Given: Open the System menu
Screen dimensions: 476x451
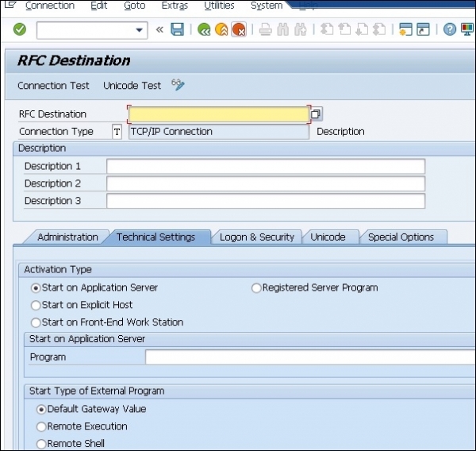Looking at the screenshot, I should click(267, 6).
